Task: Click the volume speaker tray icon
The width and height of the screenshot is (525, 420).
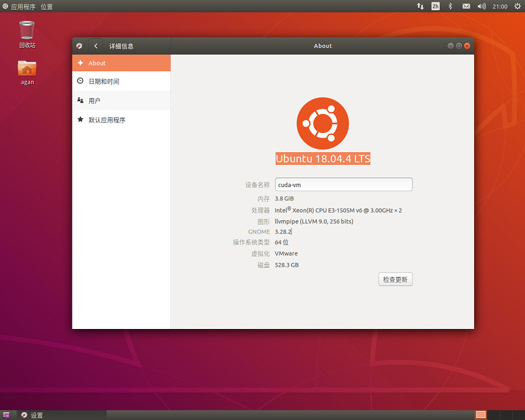Action: [x=482, y=6]
